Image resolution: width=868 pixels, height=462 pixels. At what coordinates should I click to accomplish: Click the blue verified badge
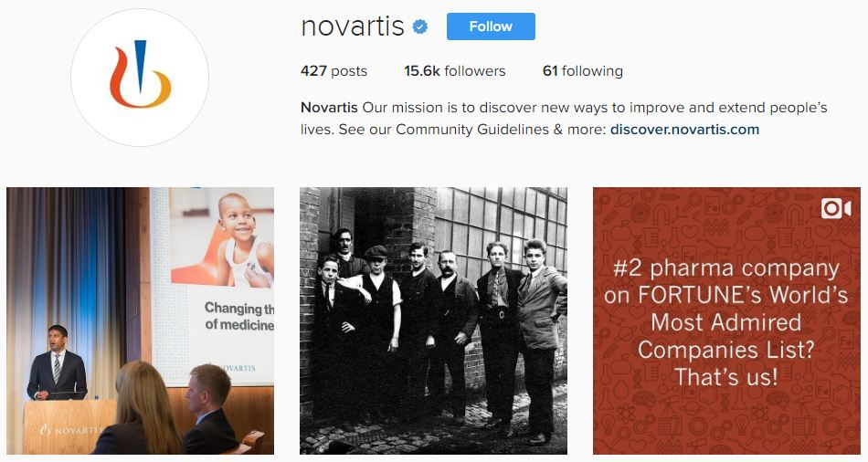[x=420, y=26]
